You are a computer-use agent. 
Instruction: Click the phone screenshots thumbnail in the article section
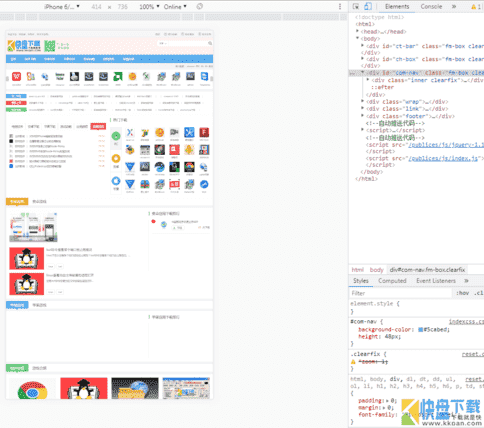(33, 227)
